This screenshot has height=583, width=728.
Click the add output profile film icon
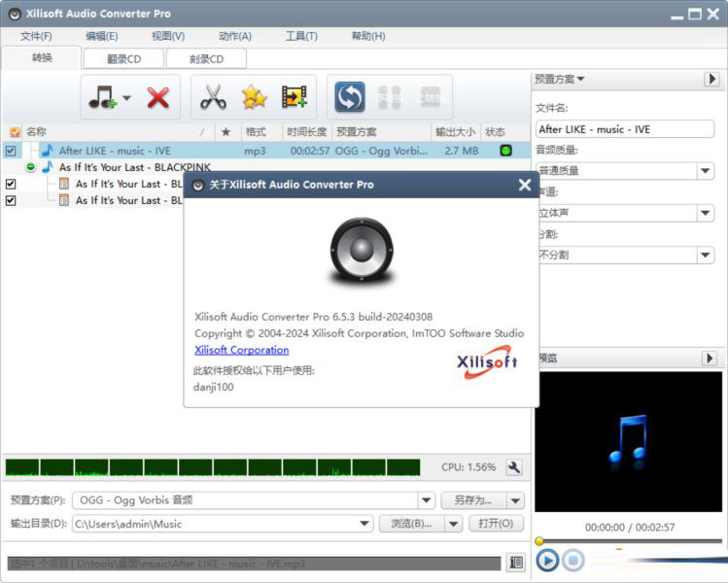295,97
